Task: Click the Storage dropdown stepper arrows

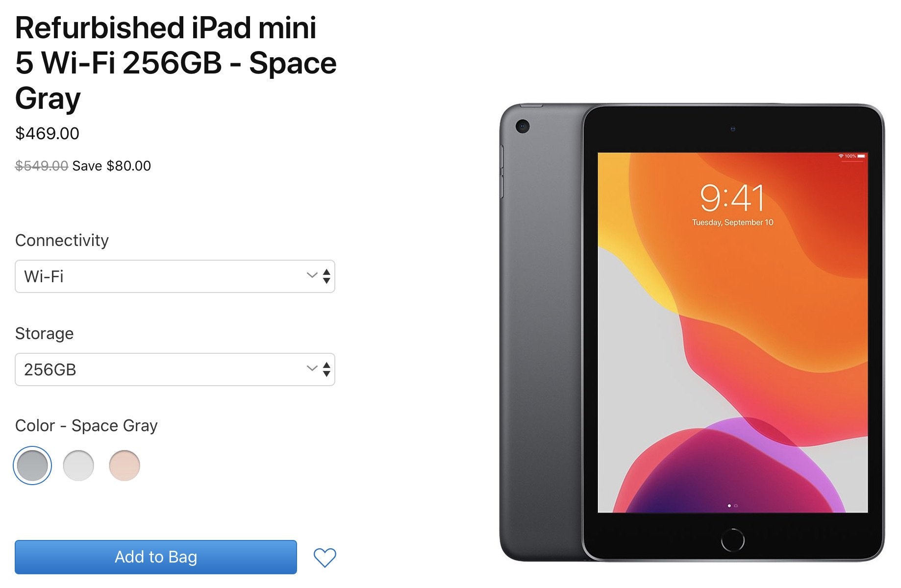Action: click(x=326, y=369)
